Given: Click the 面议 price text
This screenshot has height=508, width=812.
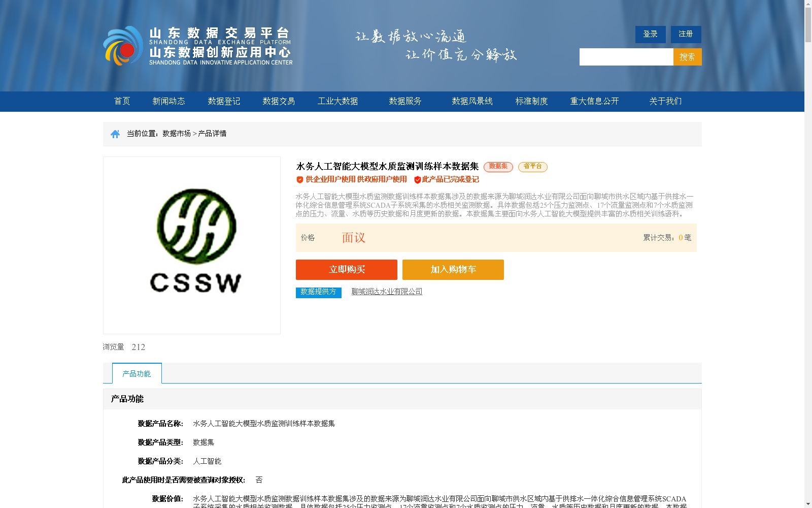Looking at the screenshot, I should coord(354,238).
